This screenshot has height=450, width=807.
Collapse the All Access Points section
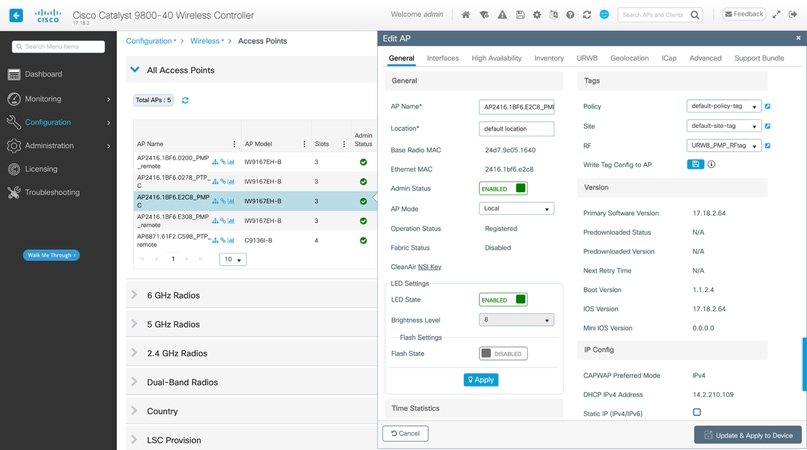coord(135,70)
